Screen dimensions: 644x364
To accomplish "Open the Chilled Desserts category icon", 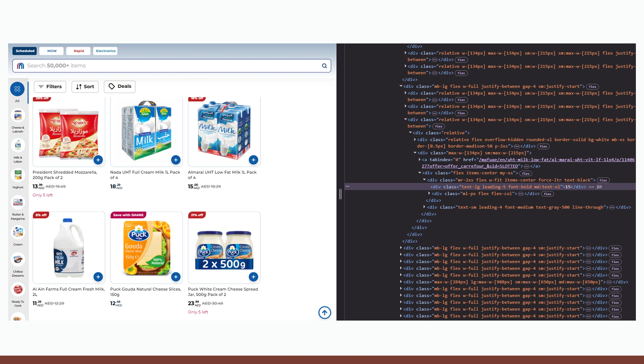I will click(x=18, y=260).
